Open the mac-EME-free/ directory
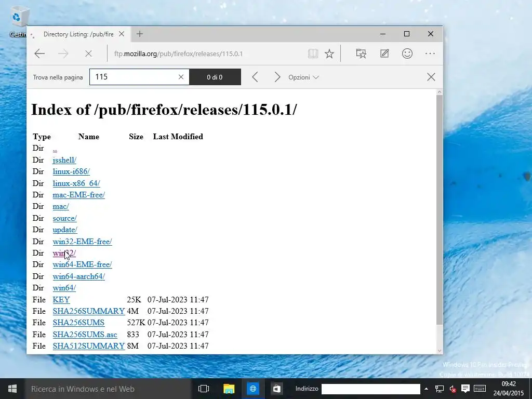The width and height of the screenshot is (532, 399). click(x=79, y=195)
